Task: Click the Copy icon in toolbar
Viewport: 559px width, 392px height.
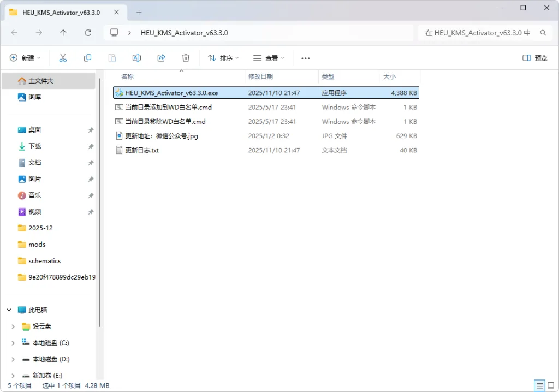Action: pyautogui.click(x=87, y=58)
